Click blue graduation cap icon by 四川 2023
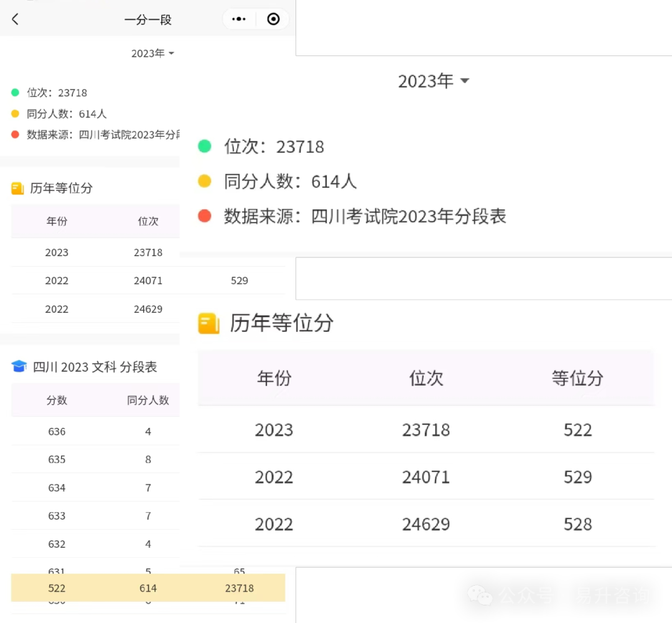Screen dimensions: 672x623 [x=19, y=366]
